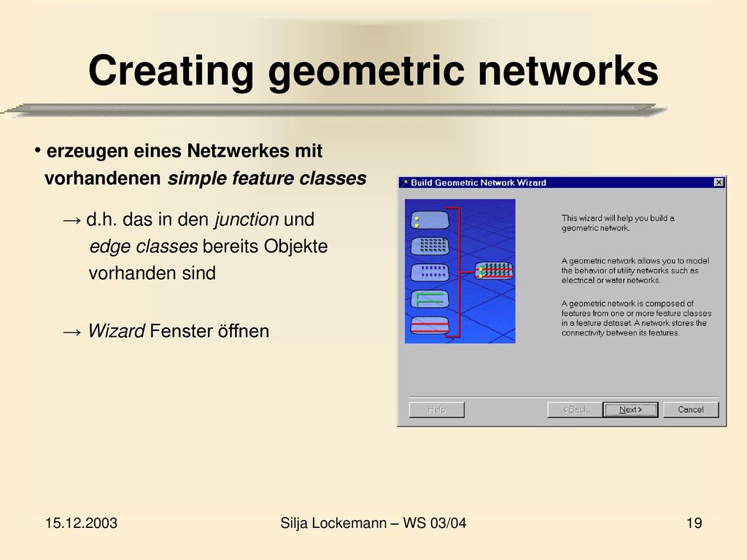Screen dimensions: 747x560
Task: Click the red lines edge class icon
Action: [429, 326]
